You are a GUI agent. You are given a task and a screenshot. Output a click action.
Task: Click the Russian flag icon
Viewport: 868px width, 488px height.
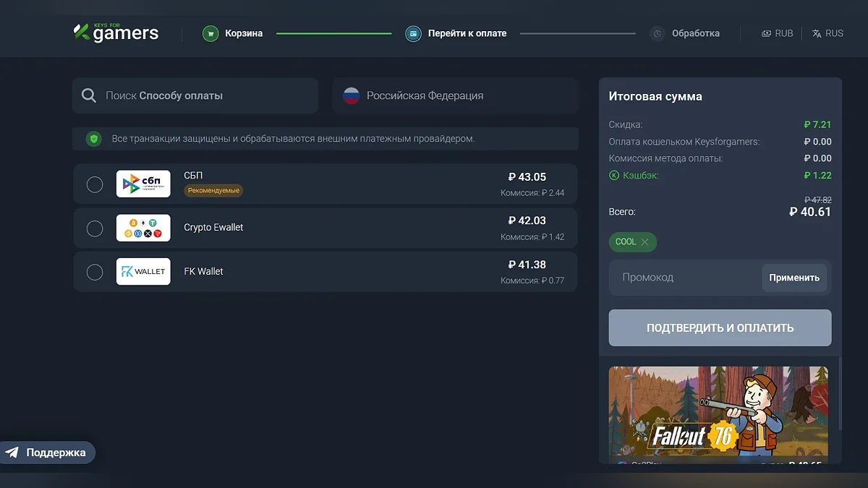point(352,95)
